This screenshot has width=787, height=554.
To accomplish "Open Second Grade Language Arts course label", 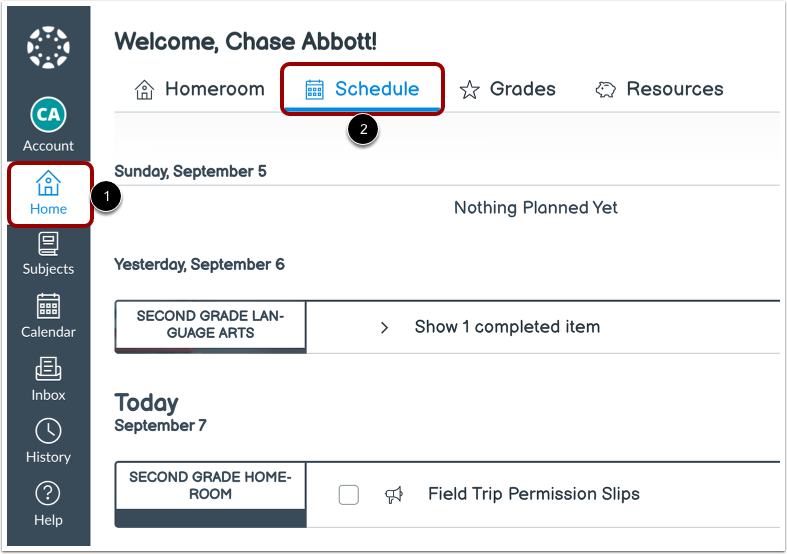I will [210, 324].
